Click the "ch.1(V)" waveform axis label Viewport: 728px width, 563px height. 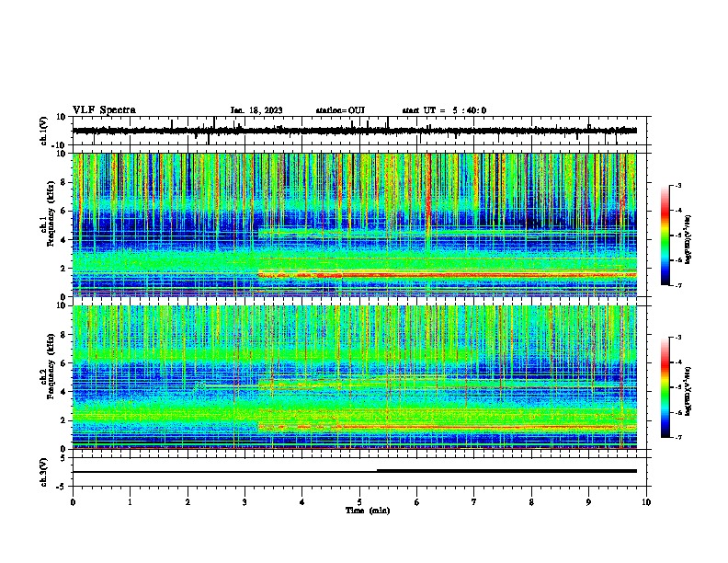point(44,131)
